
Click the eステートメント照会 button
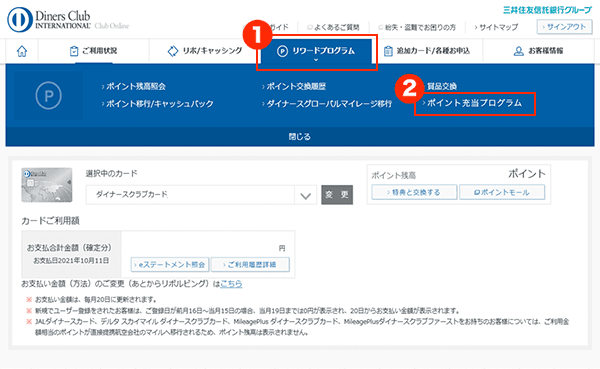click(170, 265)
